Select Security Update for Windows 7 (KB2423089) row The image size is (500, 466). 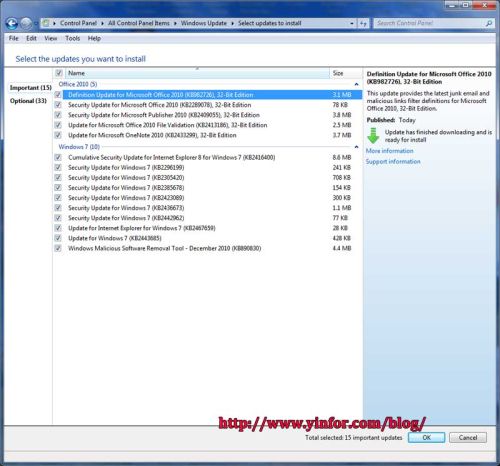(207, 198)
